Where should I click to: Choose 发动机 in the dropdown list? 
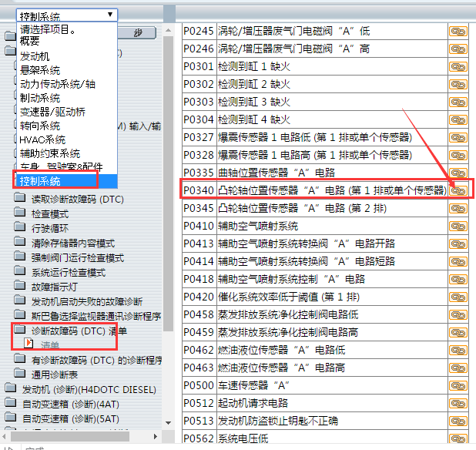pos(35,56)
